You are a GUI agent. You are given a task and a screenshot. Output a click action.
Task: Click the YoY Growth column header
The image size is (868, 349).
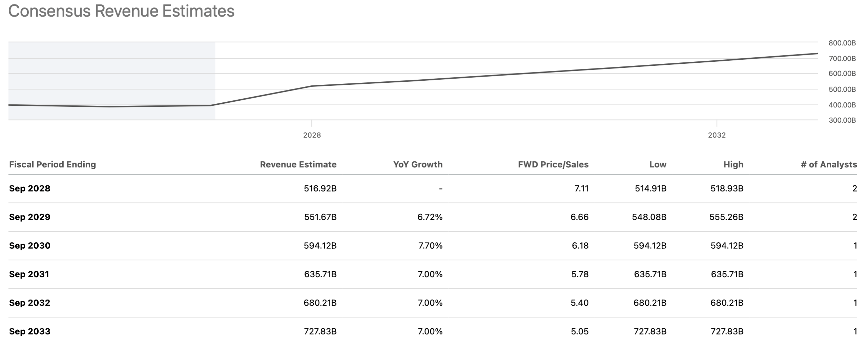[x=418, y=165]
